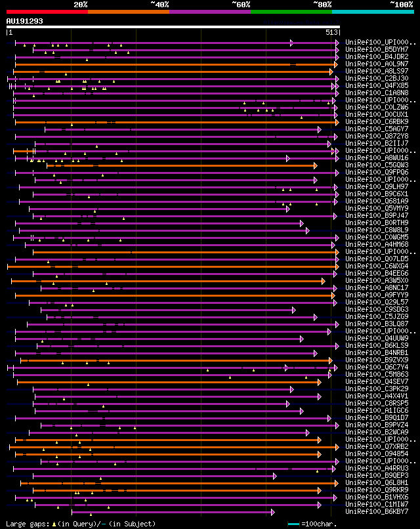Image resolution: width=420 pixels, height=529 pixels.
Task: Select the UniRef100_A8WU16 label
Action: coord(377,158)
